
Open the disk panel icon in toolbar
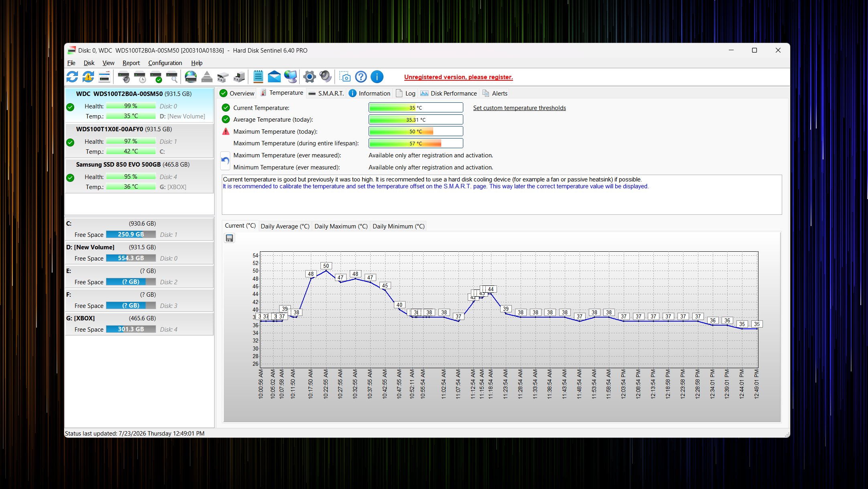pyautogui.click(x=104, y=77)
